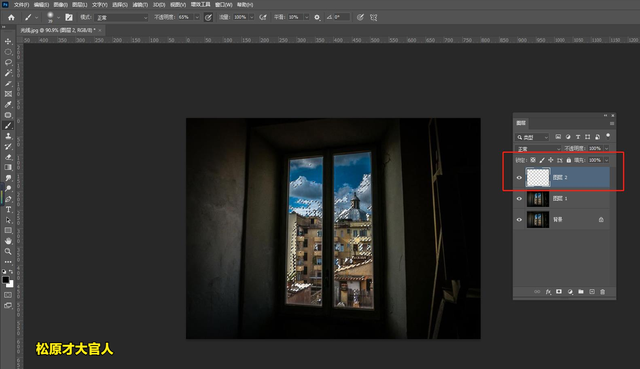Hide the background layer eye icon
This screenshot has width=640, height=369.
519,220
